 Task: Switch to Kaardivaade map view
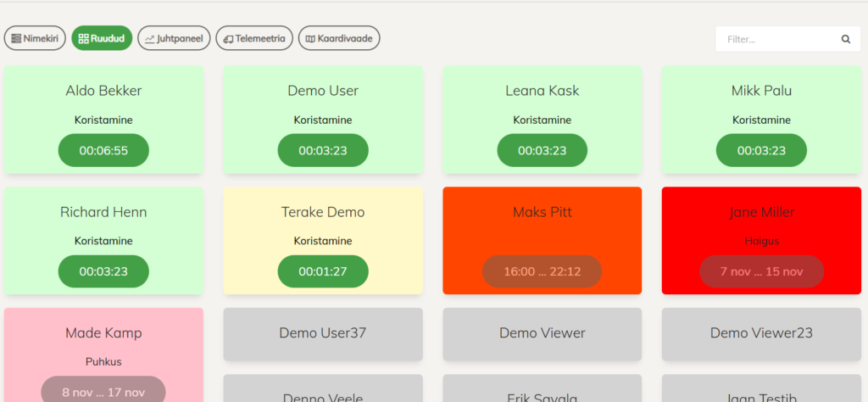tap(339, 38)
